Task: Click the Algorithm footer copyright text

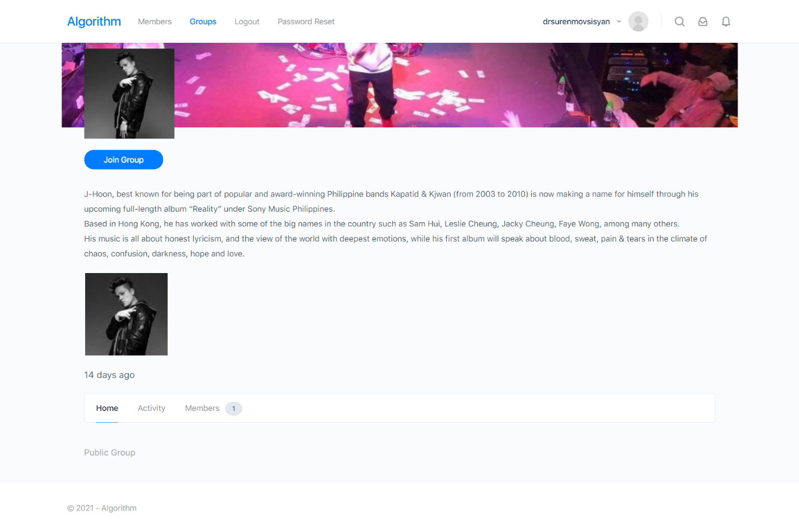Action: tap(102, 508)
